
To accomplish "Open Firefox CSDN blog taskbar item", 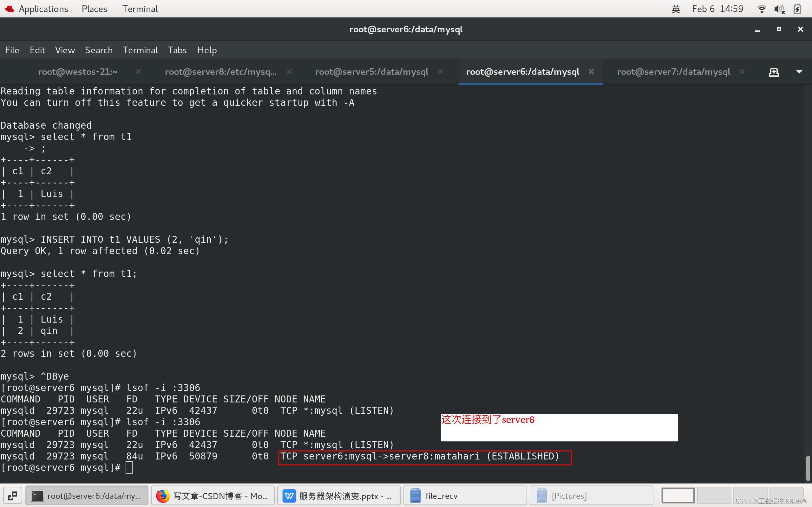I will click(213, 496).
